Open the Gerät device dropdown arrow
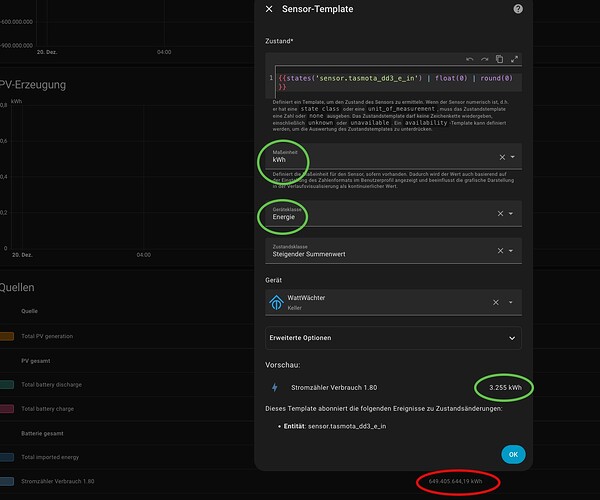 pos(510,302)
